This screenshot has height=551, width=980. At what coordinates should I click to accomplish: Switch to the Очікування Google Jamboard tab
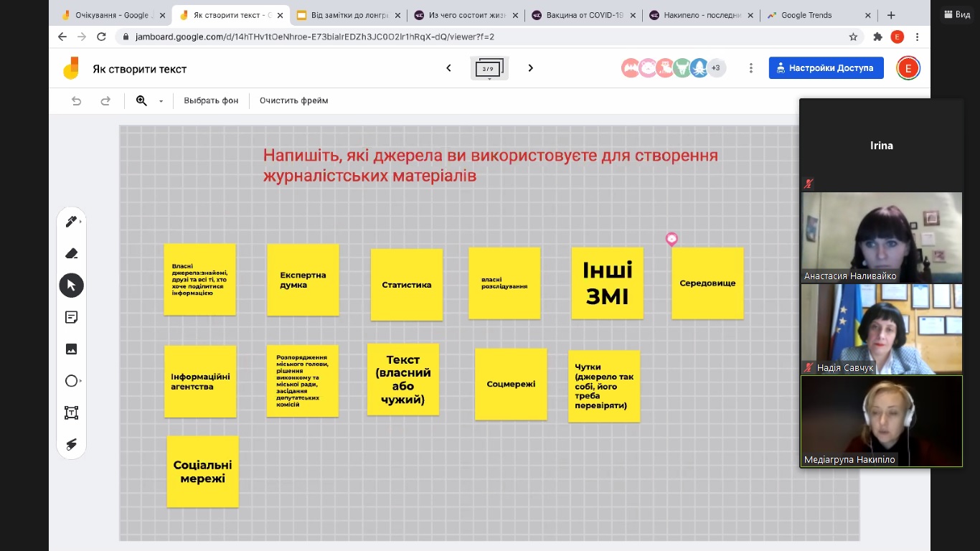point(108,15)
